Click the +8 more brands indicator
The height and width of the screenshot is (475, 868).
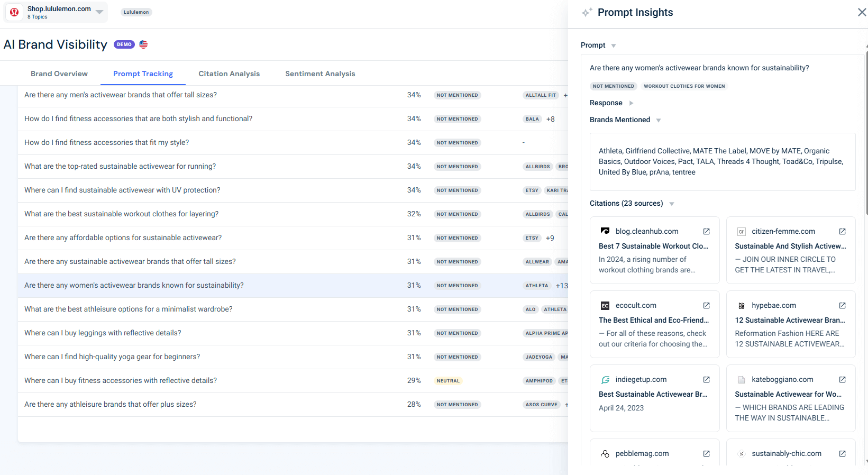551,119
